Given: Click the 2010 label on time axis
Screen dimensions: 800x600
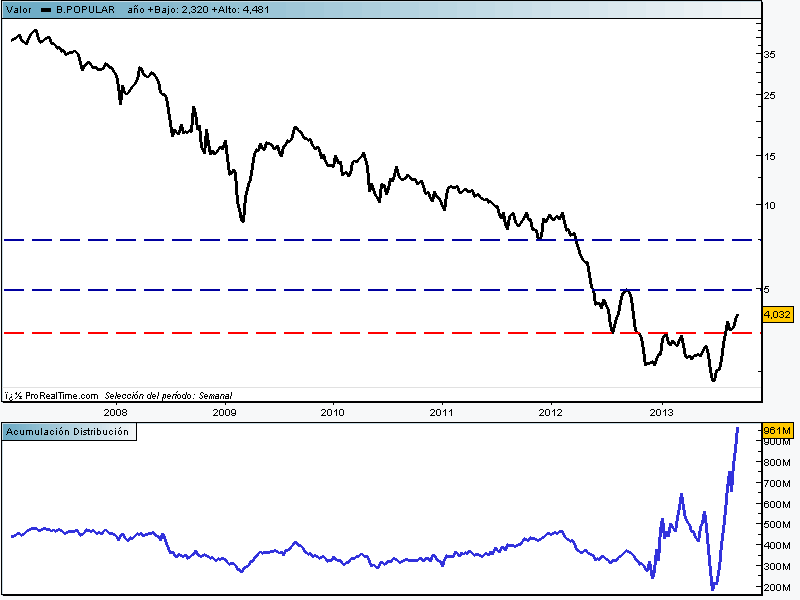Looking at the screenshot, I should 332,411.
